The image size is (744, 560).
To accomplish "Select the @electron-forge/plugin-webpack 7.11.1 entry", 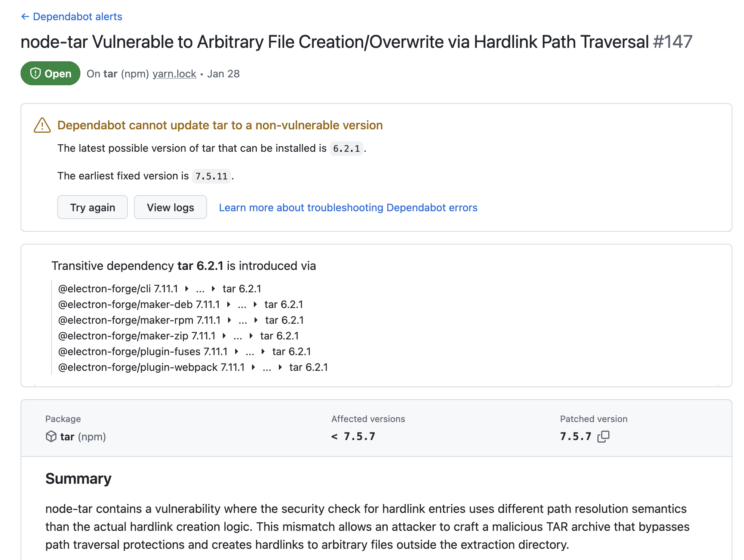I will click(x=151, y=367).
